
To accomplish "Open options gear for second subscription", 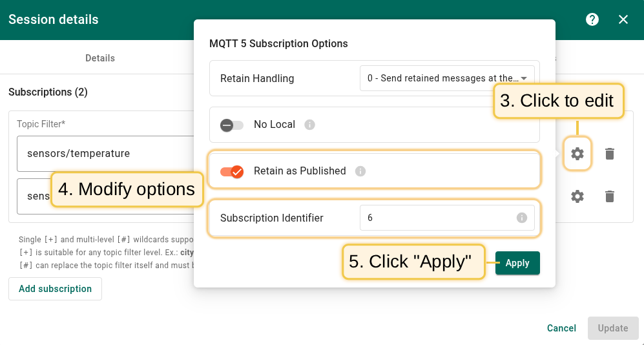I will [577, 196].
